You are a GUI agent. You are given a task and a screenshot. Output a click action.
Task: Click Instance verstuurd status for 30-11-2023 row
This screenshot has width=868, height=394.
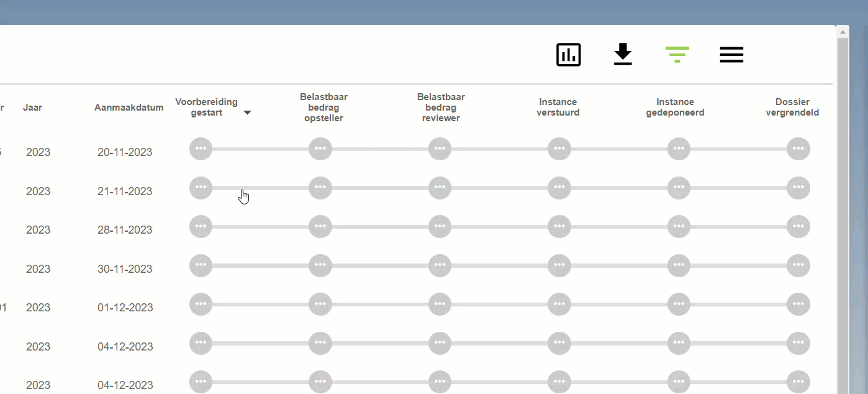point(559,265)
